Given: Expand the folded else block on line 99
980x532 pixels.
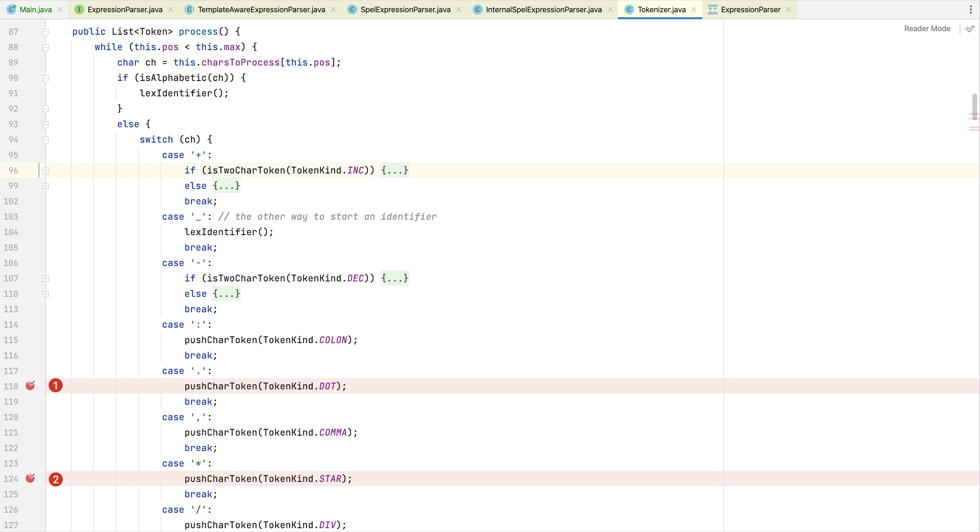Looking at the screenshot, I should click(x=45, y=186).
